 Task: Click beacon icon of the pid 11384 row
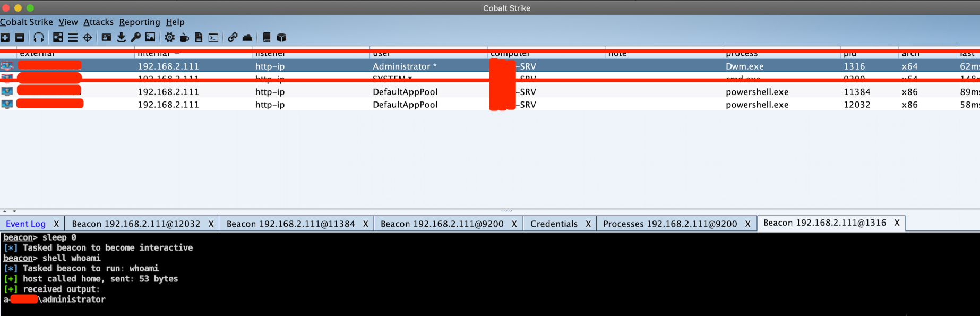click(x=7, y=92)
